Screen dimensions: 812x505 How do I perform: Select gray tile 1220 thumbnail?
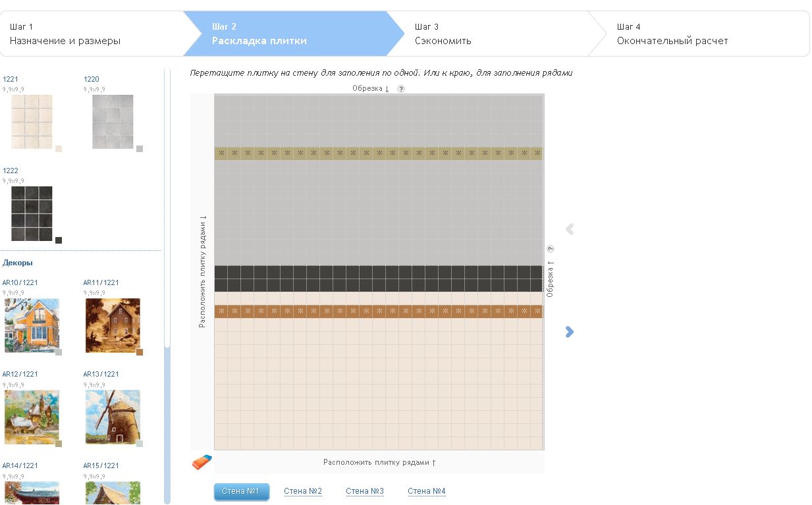(x=113, y=122)
